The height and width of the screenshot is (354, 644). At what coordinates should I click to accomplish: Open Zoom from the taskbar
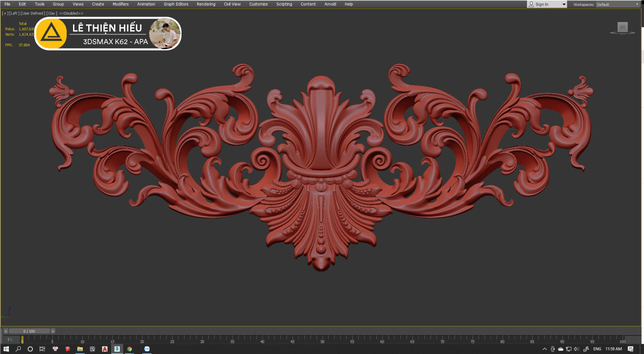tap(147, 349)
